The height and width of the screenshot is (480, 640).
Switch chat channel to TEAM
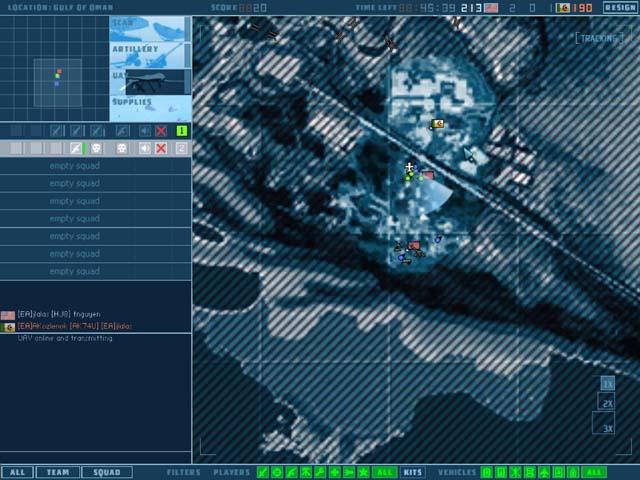click(x=57, y=472)
